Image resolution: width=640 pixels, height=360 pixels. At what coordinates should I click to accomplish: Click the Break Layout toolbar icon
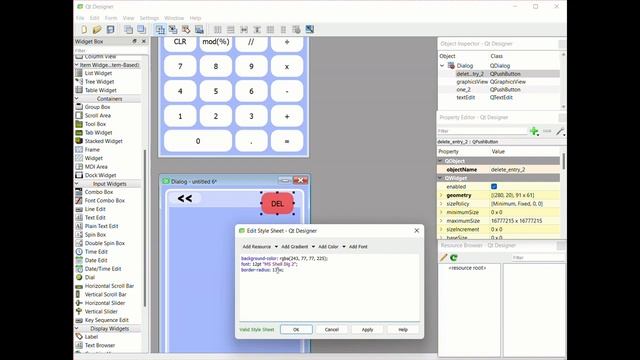click(296, 29)
